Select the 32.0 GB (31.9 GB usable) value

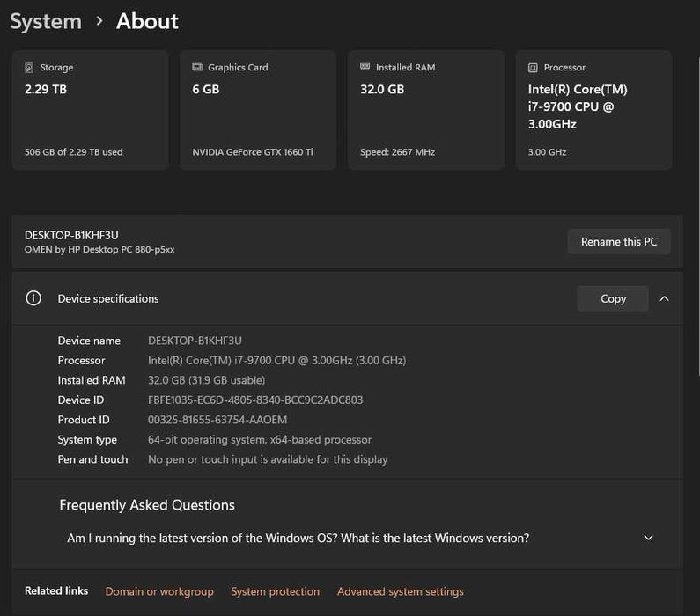(x=206, y=380)
